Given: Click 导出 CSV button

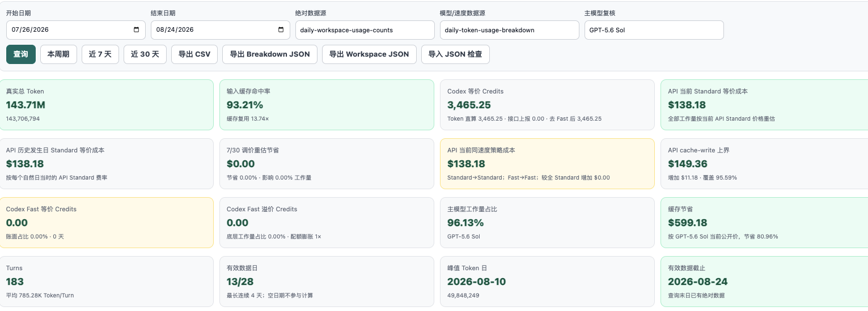Looking at the screenshot, I should 194,54.
